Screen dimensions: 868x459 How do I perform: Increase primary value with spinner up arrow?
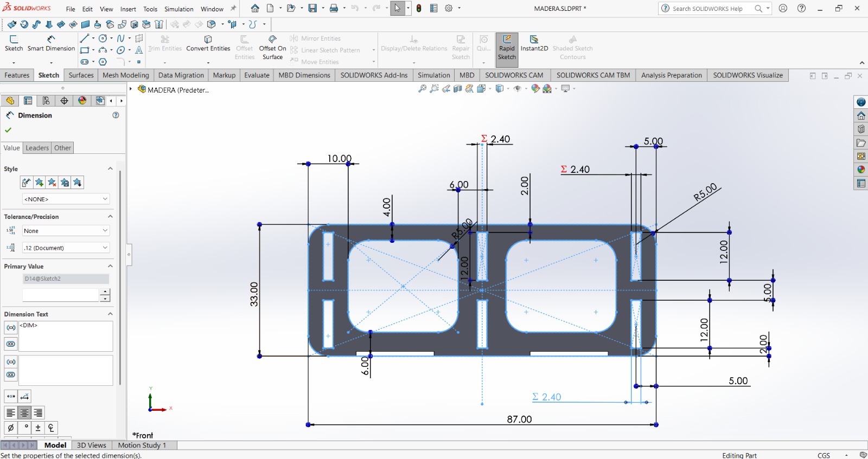tap(105, 292)
